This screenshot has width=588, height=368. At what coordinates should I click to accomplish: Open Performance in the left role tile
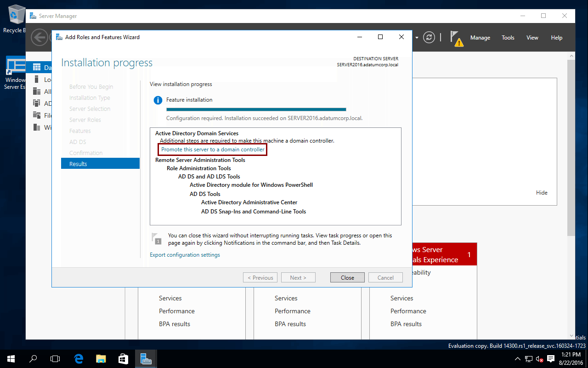[x=177, y=311]
